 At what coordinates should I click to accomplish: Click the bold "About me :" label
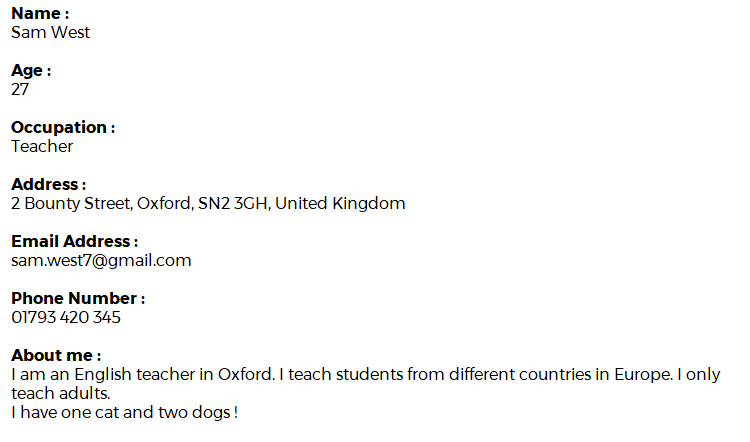pyautogui.click(x=56, y=356)
